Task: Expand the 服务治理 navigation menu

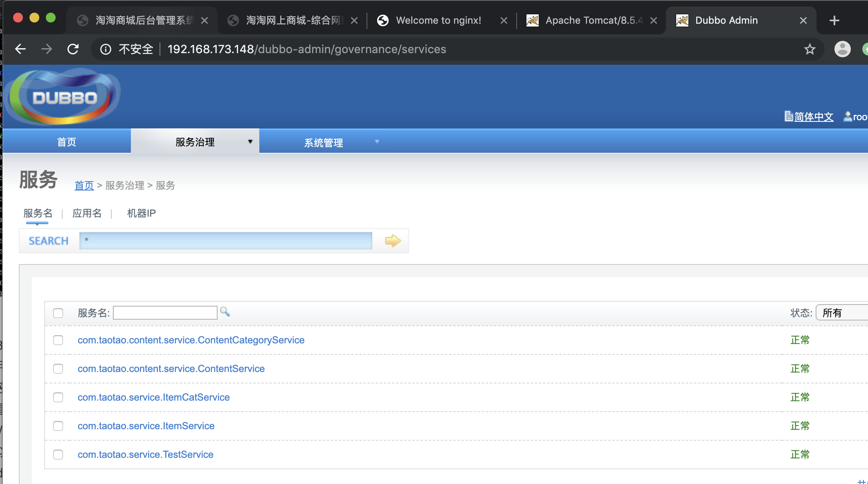Action: tap(195, 142)
